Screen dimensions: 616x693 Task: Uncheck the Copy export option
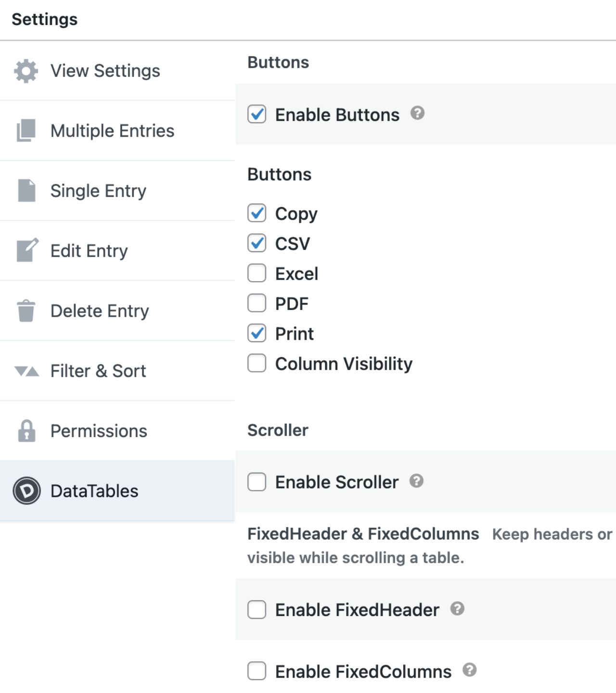257,213
